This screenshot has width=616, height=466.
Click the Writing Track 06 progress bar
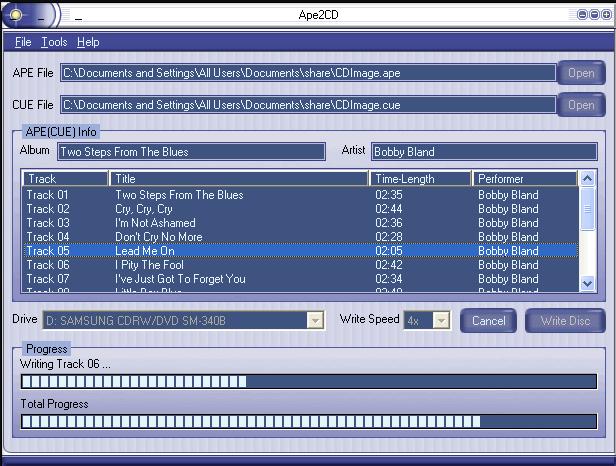[x=309, y=381]
